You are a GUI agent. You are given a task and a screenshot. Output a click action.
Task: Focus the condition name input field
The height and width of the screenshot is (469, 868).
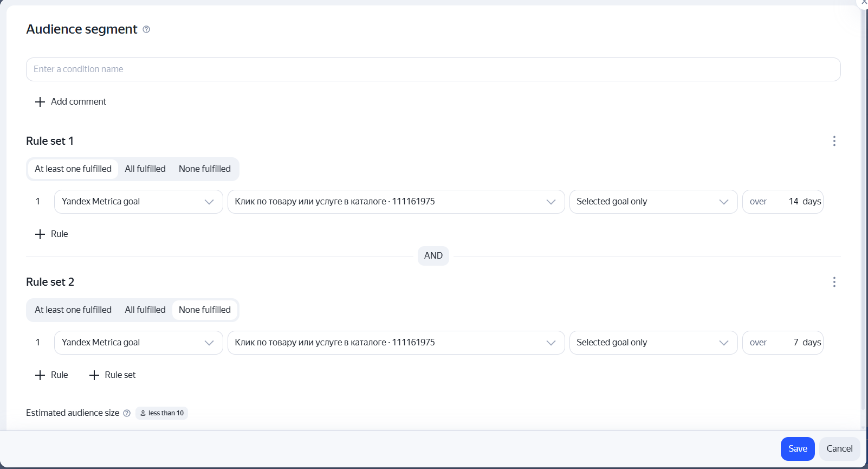click(x=433, y=69)
